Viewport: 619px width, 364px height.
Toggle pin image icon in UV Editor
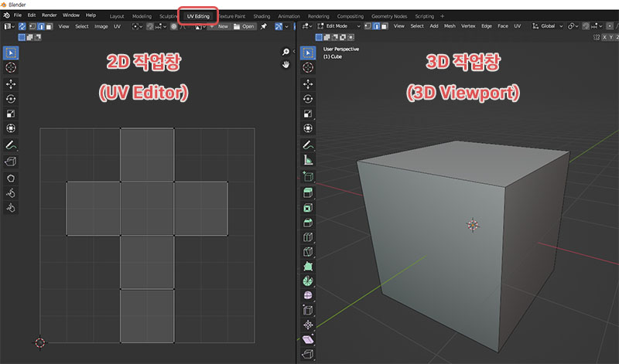click(264, 26)
